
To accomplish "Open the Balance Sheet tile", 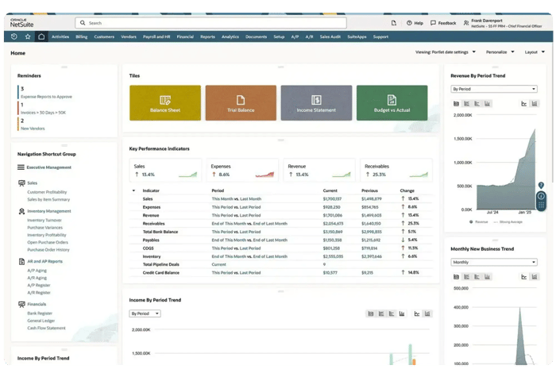I will (x=165, y=102).
